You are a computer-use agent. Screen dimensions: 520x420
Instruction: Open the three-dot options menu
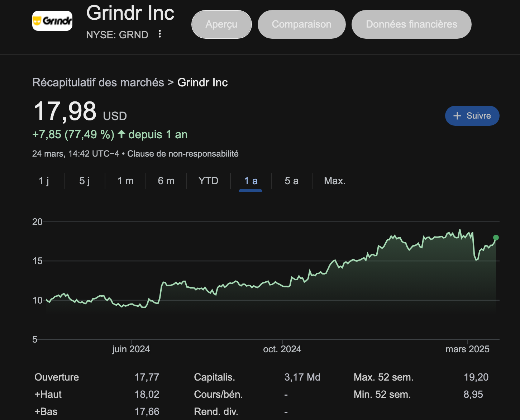click(x=160, y=34)
